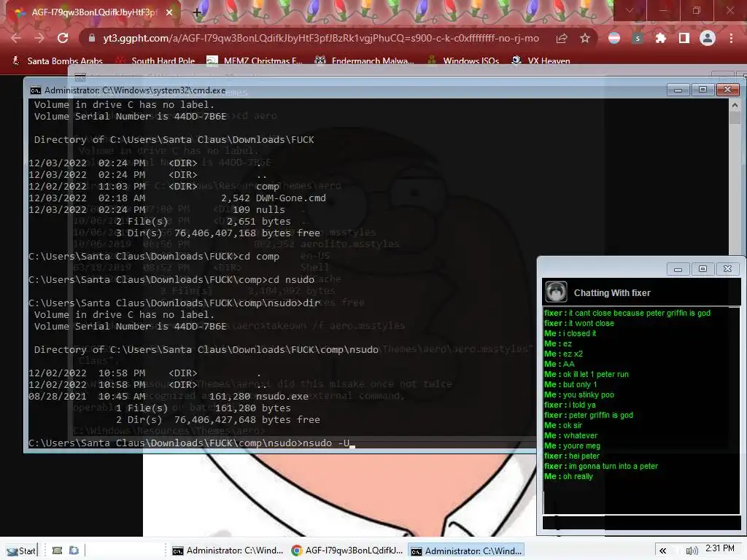Open volume speaker tray icon
The width and height of the screenshot is (747, 560).
[x=692, y=551]
